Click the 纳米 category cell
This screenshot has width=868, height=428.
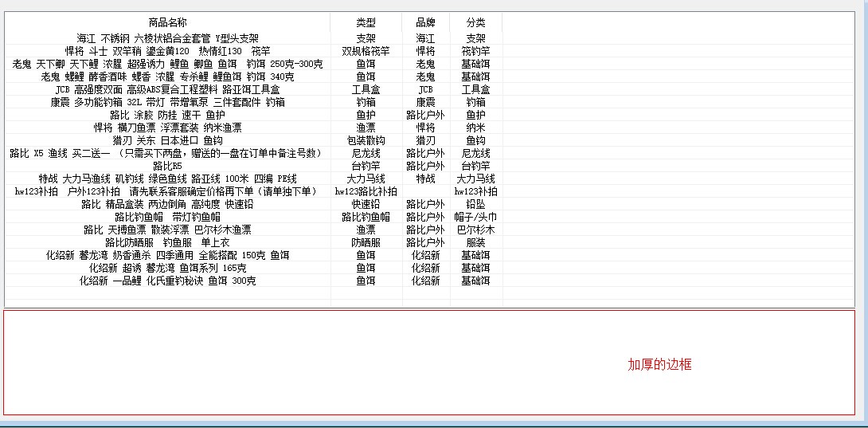click(x=475, y=128)
